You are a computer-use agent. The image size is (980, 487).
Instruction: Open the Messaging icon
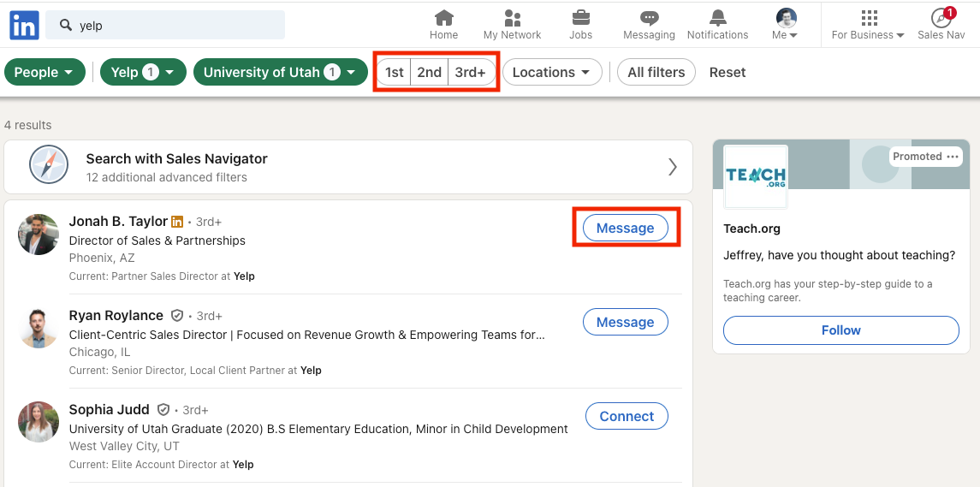pos(650,17)
